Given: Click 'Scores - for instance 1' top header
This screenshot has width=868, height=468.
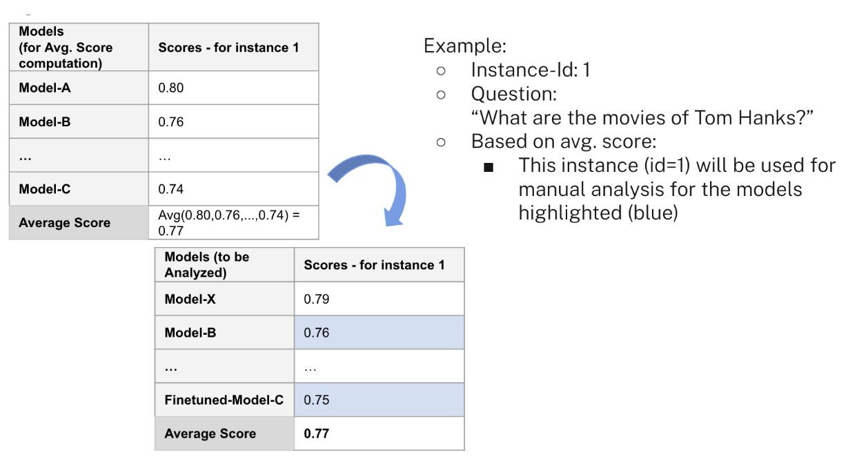Looking at the screenshot, I should [233, 47].
